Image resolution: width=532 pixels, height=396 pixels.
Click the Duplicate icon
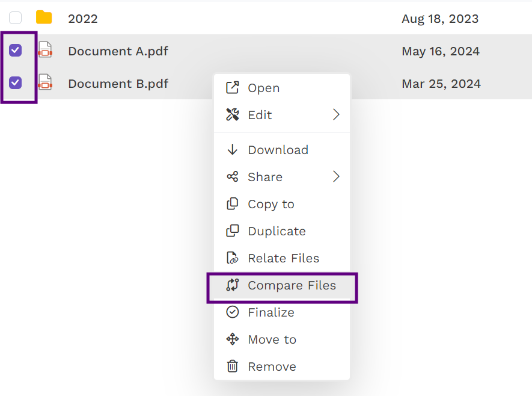pos(232,231)
